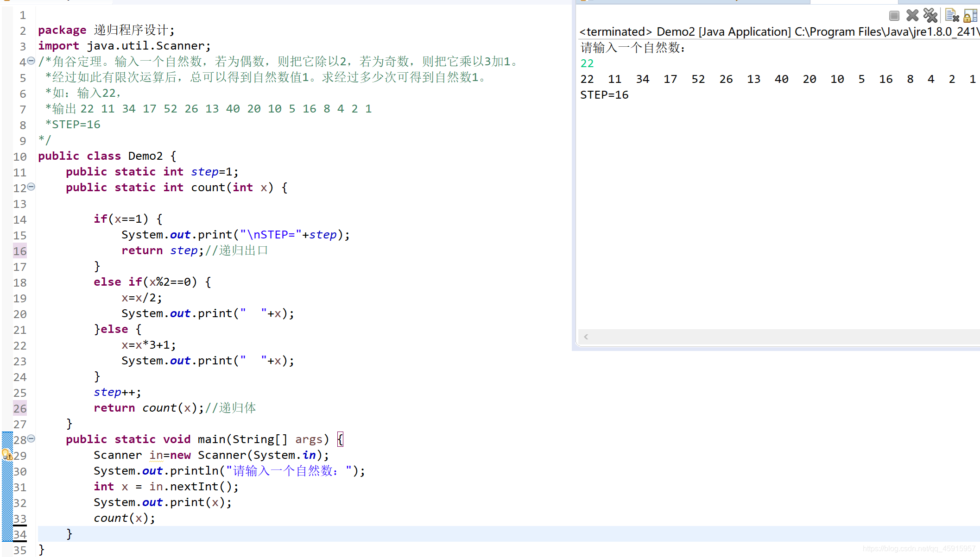Click the step++; statement
The height and width of the screenshot is (557, 980).
pyautogui.click(x=117, y=392)
